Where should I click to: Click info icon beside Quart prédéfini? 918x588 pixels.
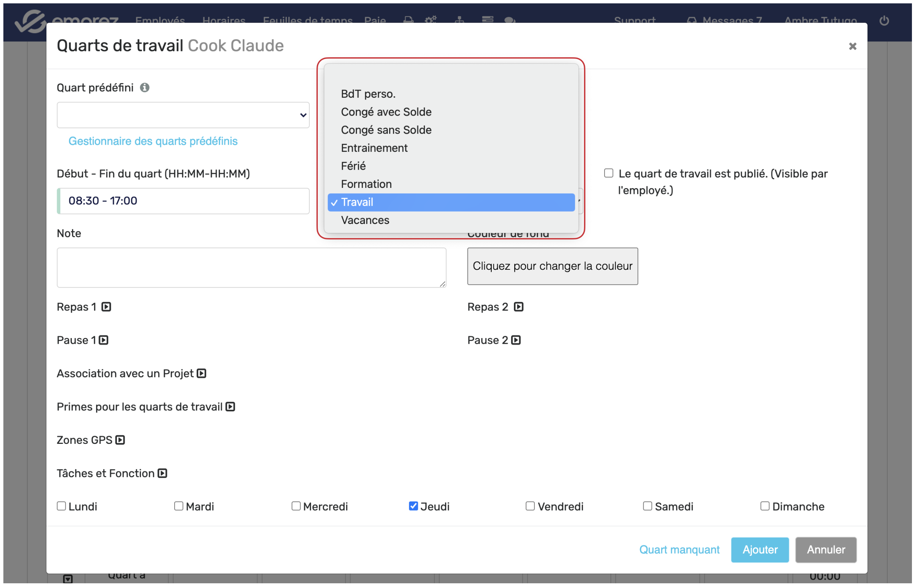pos(144,88)
